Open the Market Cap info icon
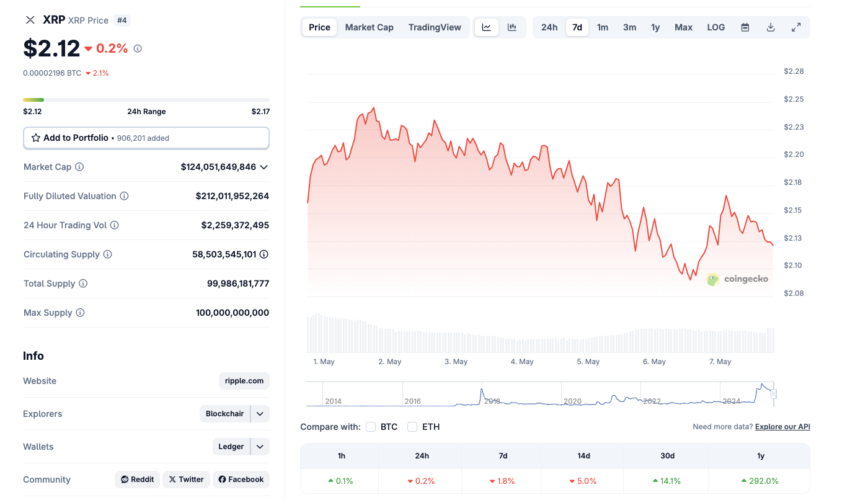This screenshot has height=500, width=868. [x=79, y=167]
